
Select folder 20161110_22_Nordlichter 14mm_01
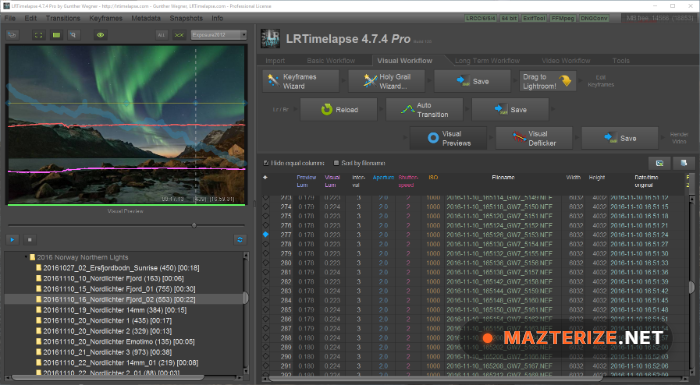click(x=117, y=363)
